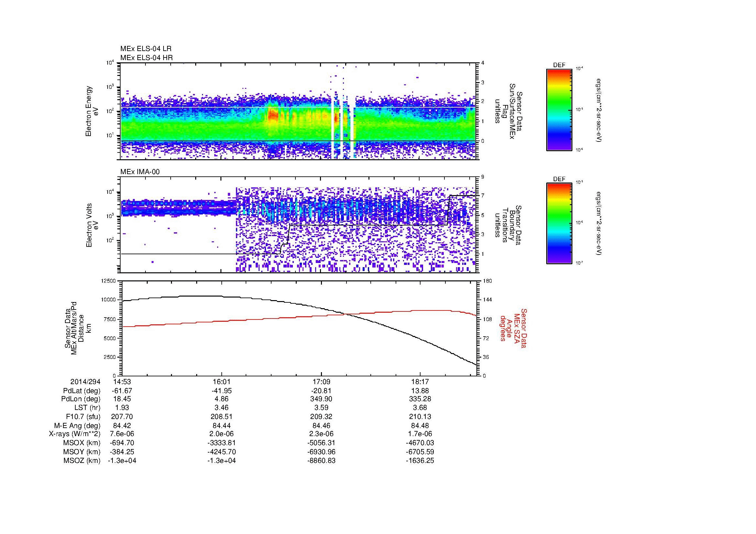The width and height of the screenshot is (756, 534).
Task: Click the 14:53 time tick label
Action: click(x=122, y=382)
